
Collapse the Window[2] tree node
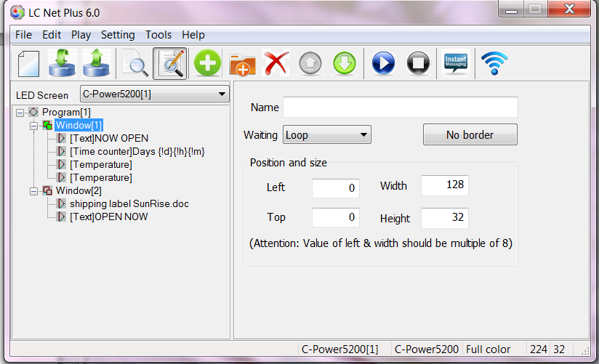[x=33, y=190]
